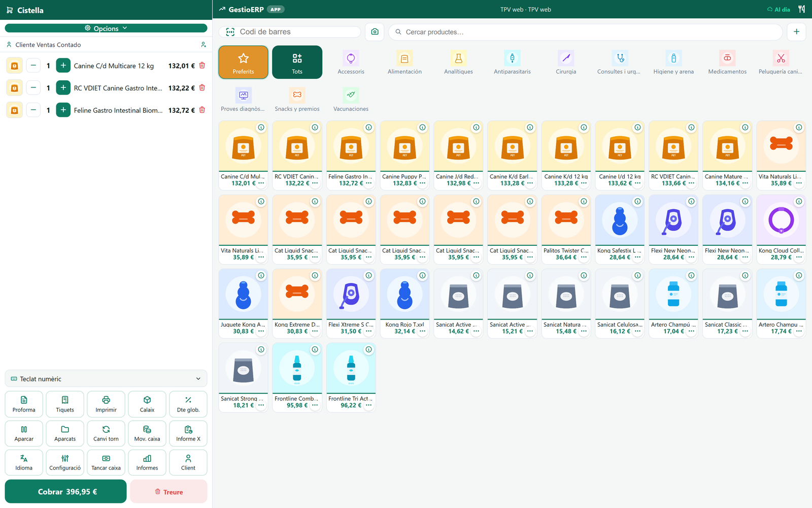This screenshot has height=508, width=812.
Task: Filter by Analítiques category
Action: pyautogui.click(x=459, y=62)
